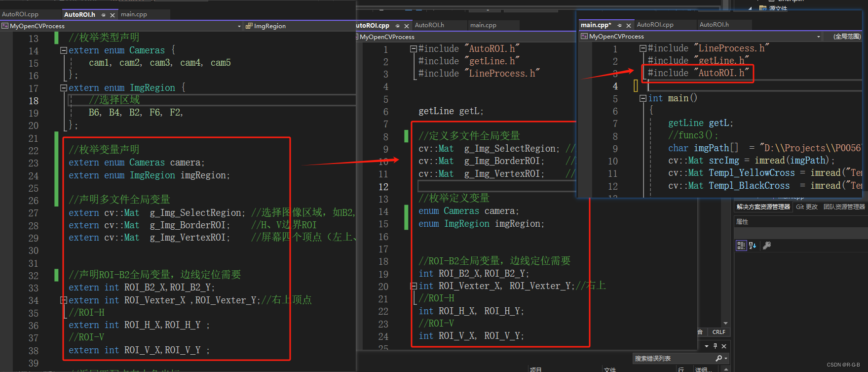
Task: Pin the main.cpp* tab in right editor
Action: tap(619, 25)
